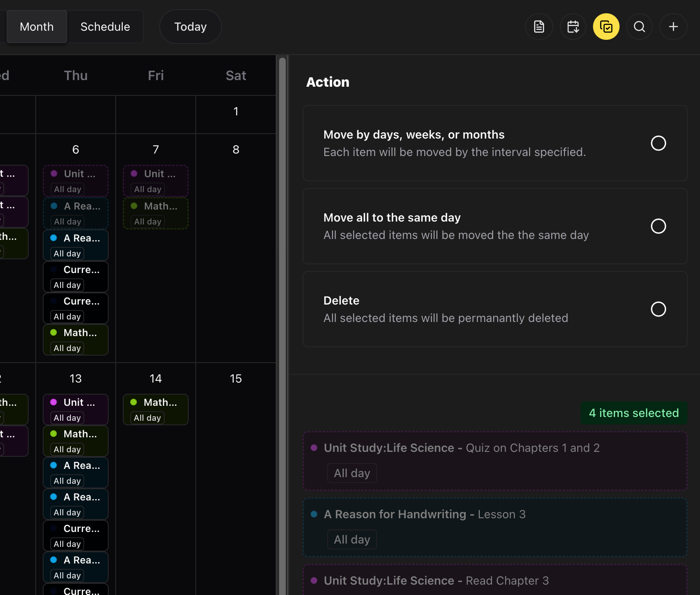
Task: Open 'Quiz on Chapters 1 and 2' item
Action: [495, 461]
